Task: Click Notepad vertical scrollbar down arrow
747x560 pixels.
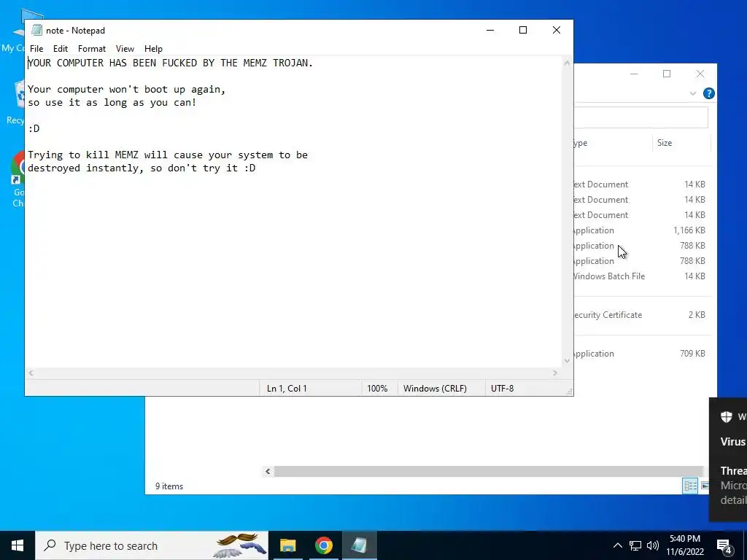Action: (x=567, y=361)
